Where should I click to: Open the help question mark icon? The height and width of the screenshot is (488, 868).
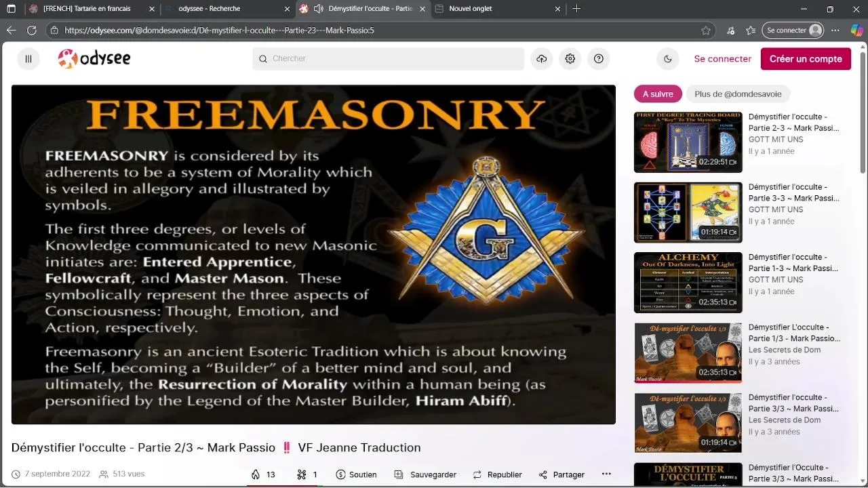pyautogui.click(x=599, y=59)
